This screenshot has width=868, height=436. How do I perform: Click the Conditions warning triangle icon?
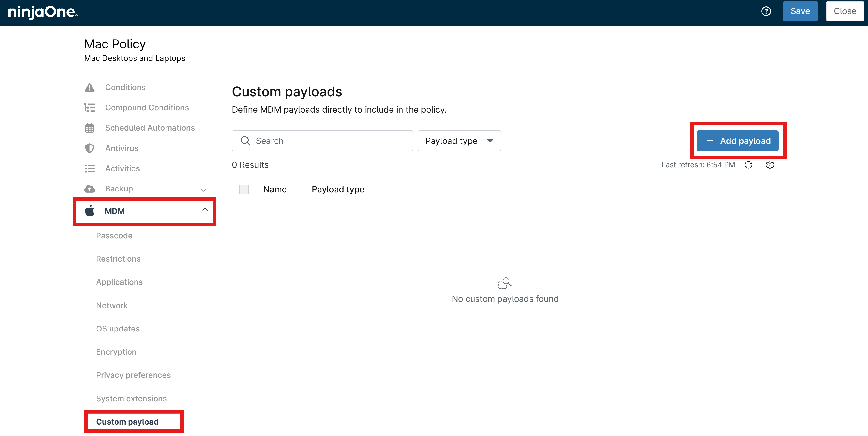[90, 88]
